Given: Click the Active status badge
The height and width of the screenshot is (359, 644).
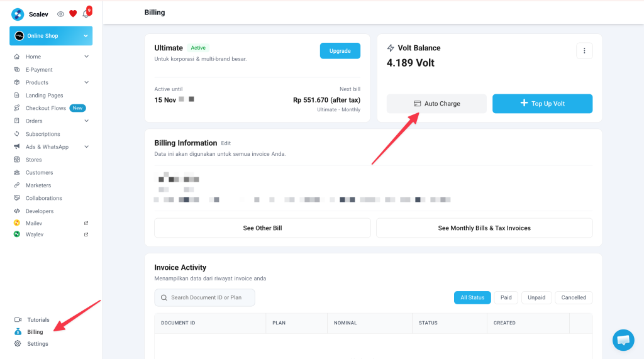Looking at the screenshot, I should click(198, 48).
